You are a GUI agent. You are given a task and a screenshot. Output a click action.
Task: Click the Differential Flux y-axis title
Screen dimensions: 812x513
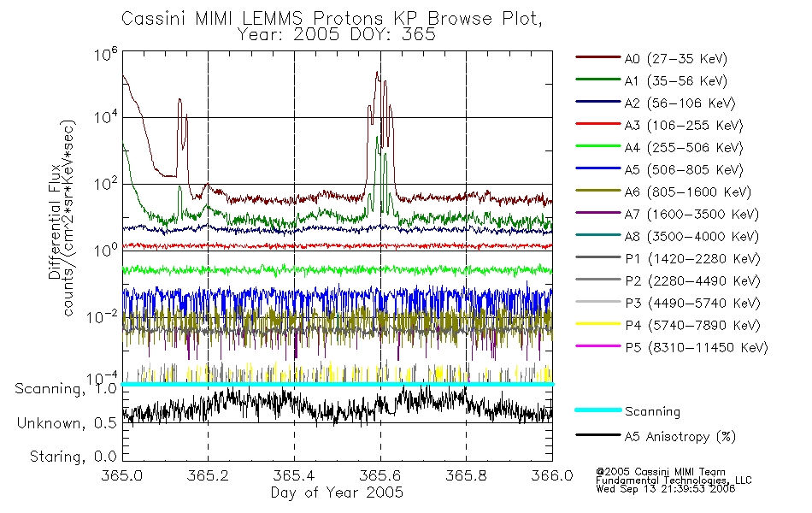point(55,221)
